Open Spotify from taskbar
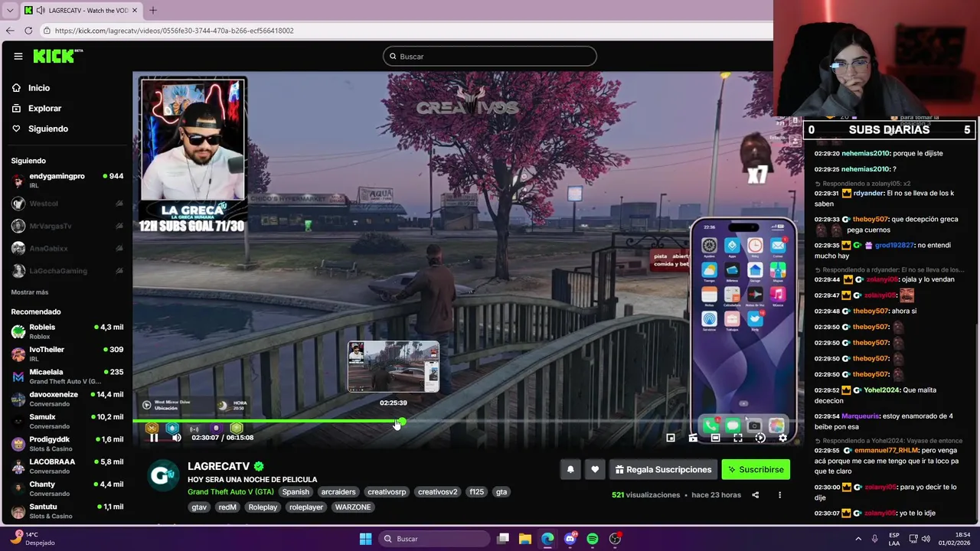980x551 pixels. click(593, 539)
